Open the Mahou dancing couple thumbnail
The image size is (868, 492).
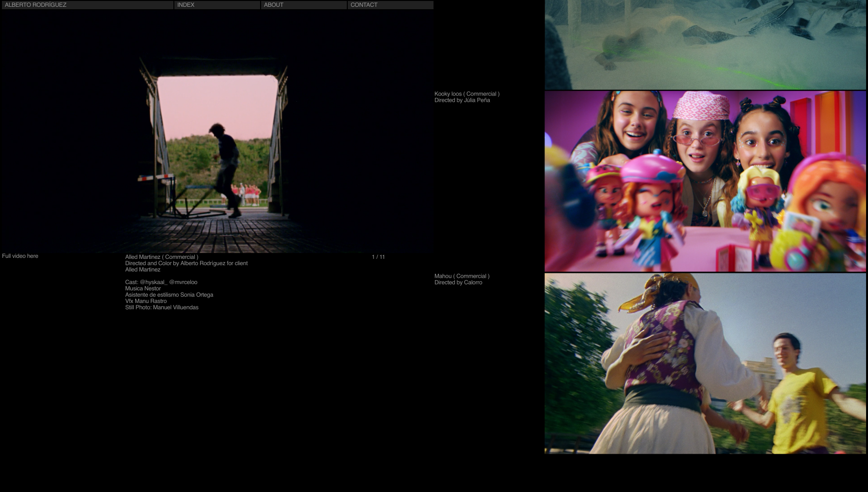pos(705,364)
